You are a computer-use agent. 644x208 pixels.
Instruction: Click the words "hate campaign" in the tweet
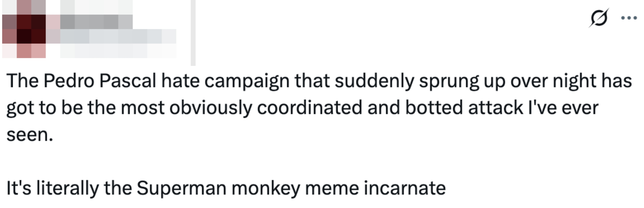pyautogui.click(x=225, y=81)
